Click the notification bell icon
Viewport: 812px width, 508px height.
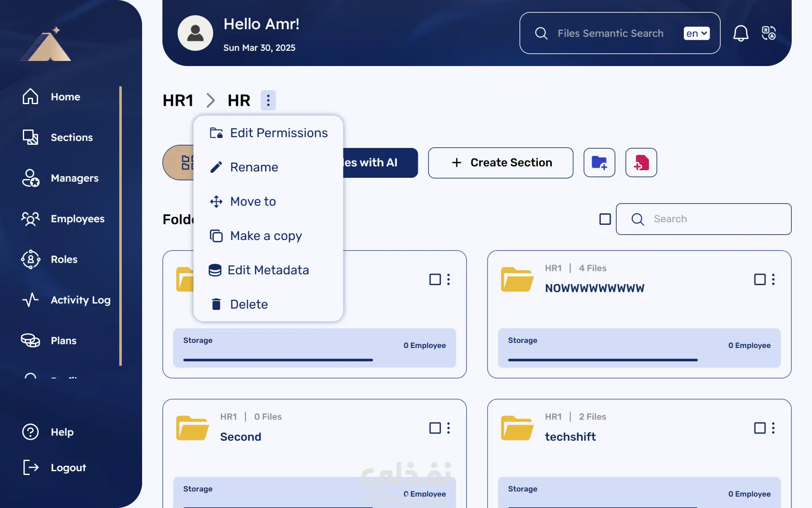(741, 33)
